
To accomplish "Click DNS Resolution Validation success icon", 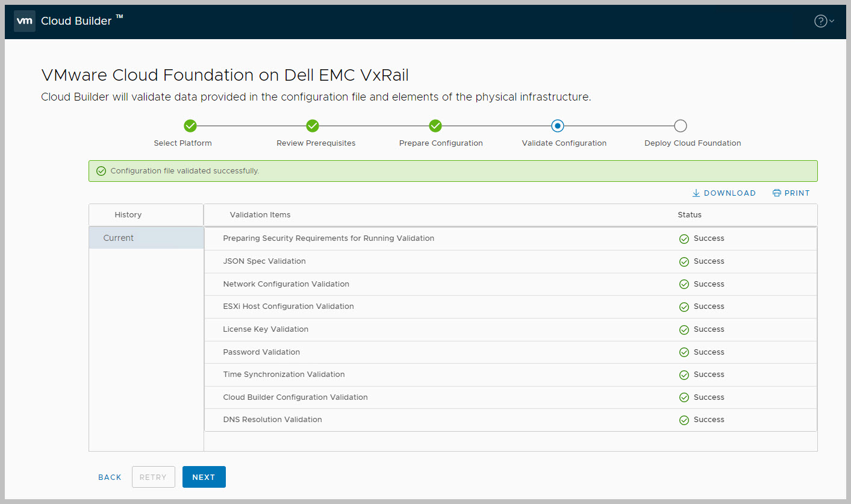I will click(x=684, y=420).
